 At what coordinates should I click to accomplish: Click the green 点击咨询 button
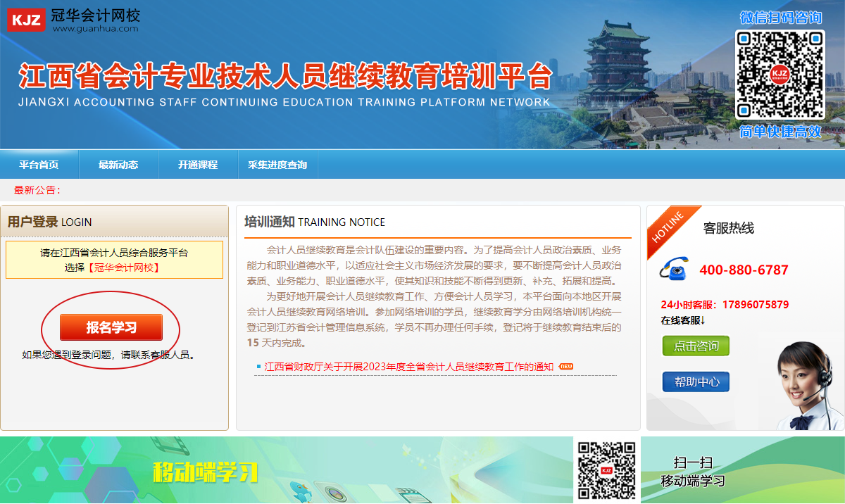click(x=696, y=346)
